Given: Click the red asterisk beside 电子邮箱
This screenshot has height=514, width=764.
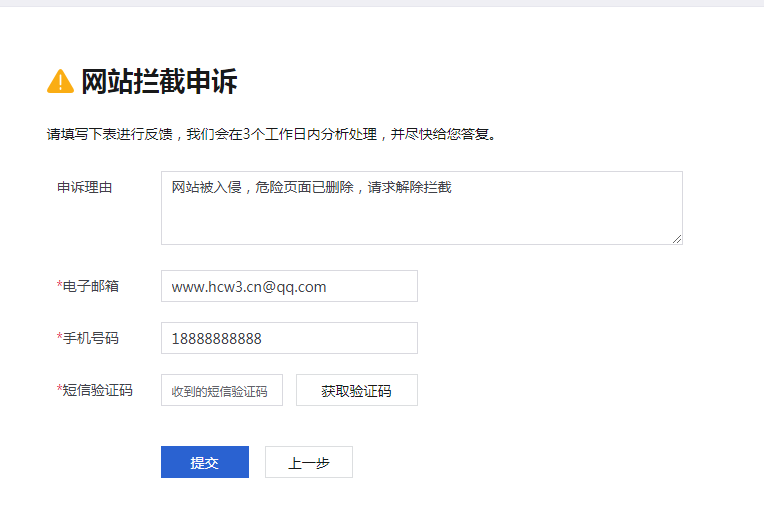Looking at the screenshot, I should 59,286.
